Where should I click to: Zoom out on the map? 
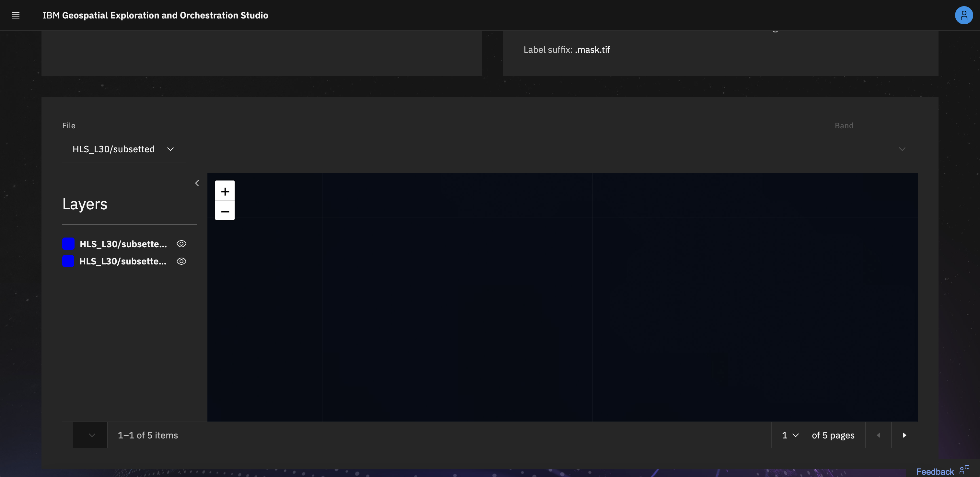(x=225, y=211)
